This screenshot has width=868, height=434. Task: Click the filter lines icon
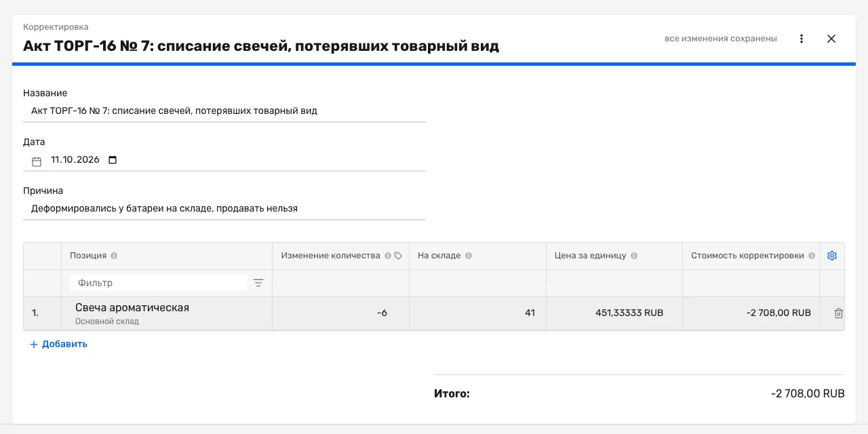(x=258, y=283)
